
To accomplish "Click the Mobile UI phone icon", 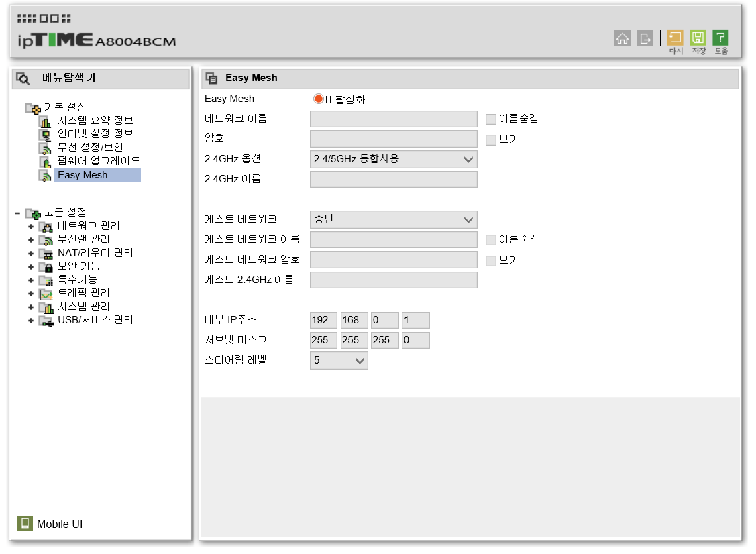I will (x=25, y=523).
